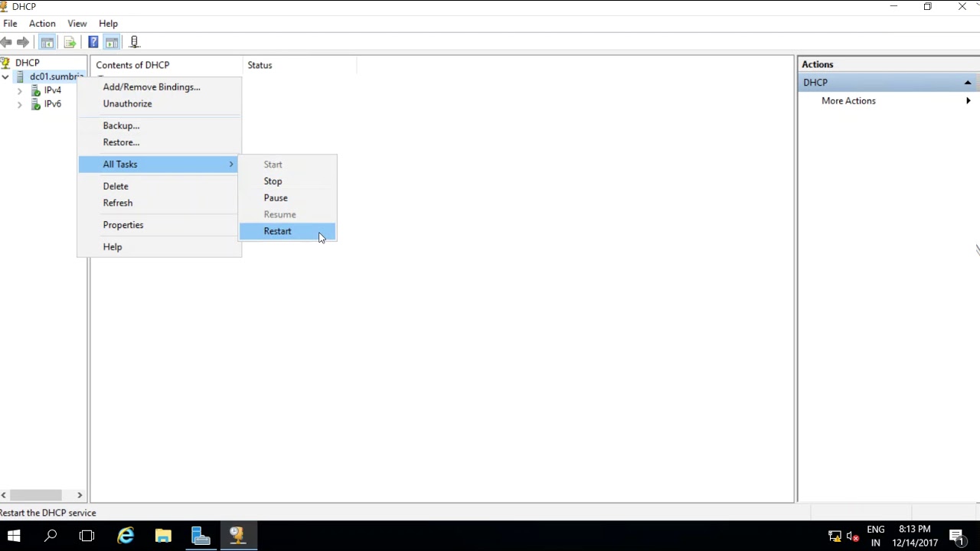Click the Status column header
This screenshot has height=551, width=980.
(299, 65)
